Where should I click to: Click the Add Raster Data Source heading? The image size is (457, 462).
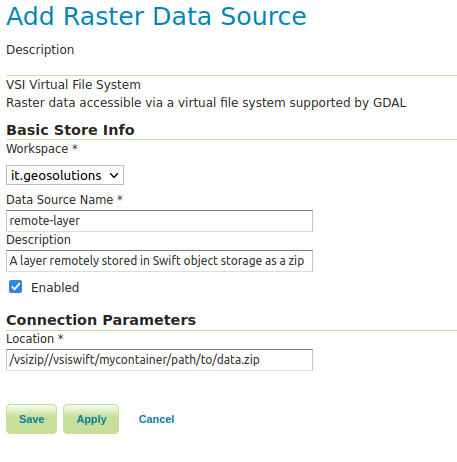pyautogui.click(x=156, y=16)
